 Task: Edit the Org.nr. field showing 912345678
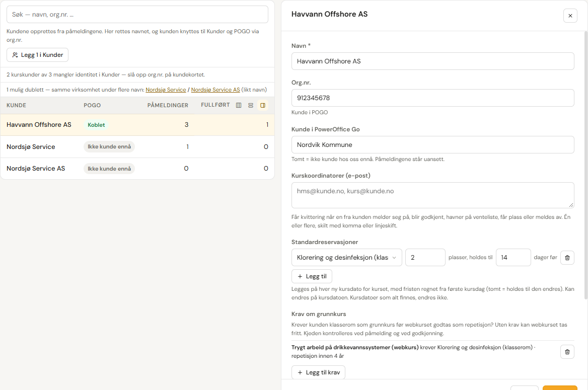pyautogui.click(x=432, y=98)
